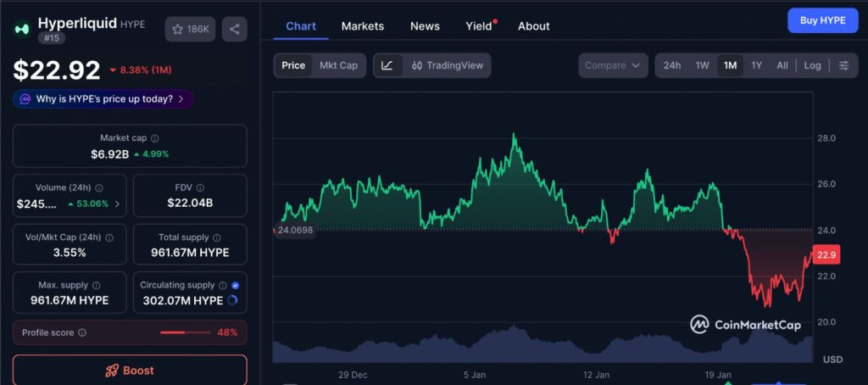Click the Profile score info icon
868x385 pixels.
[x=82, y=332]
